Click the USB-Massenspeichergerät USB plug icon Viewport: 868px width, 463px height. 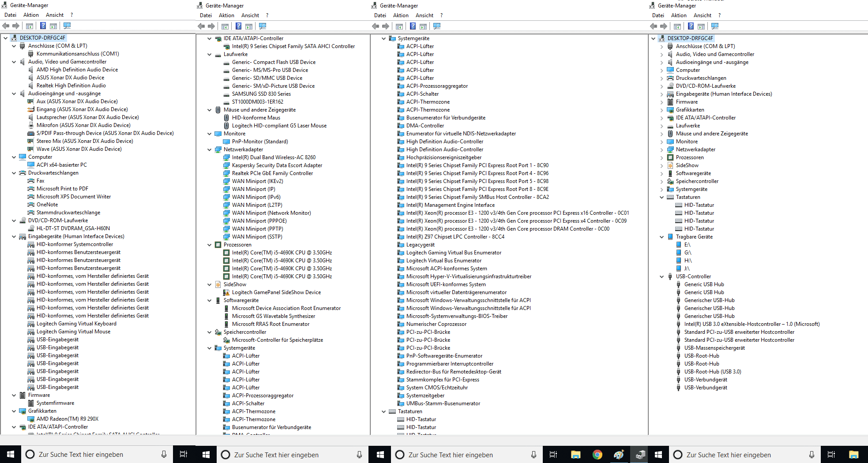[x=679, y=348]
